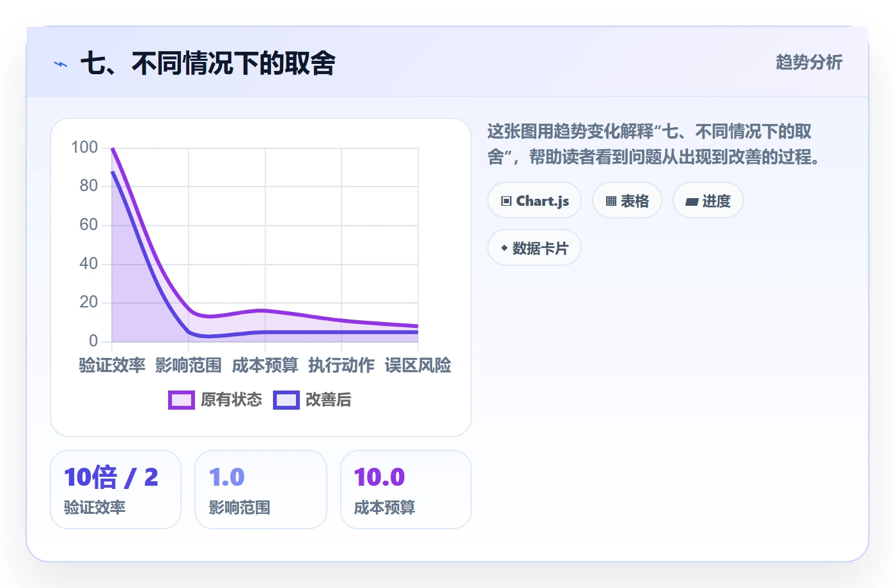
Task: Toggle the 改善后 legend item
Action: 313,400
